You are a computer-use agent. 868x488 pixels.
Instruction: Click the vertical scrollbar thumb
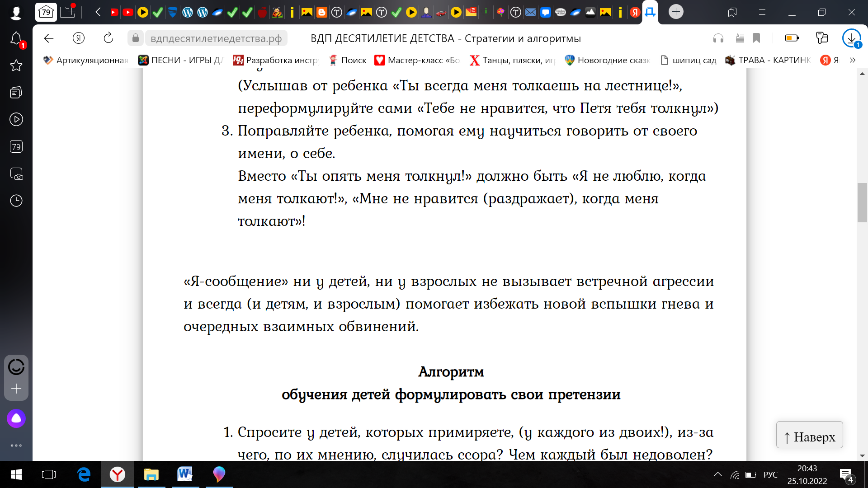[862, 202]
